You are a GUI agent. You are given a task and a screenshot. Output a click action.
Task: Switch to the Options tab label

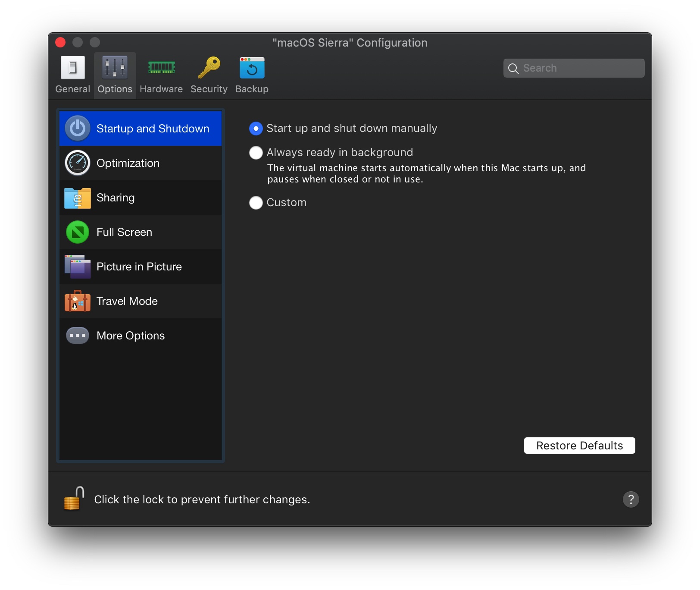point(115,89)
